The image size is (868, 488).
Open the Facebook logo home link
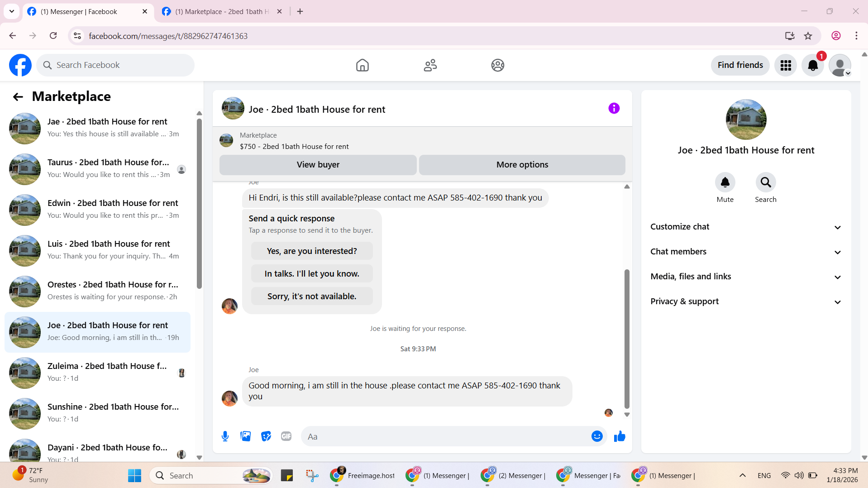click(20, 65)
